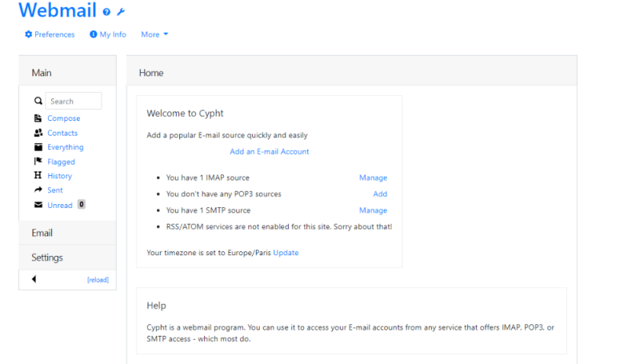Open the wrench settings icon near Webmail
The width and height of the screenshot is (640, 364).
tap(121, 12)
